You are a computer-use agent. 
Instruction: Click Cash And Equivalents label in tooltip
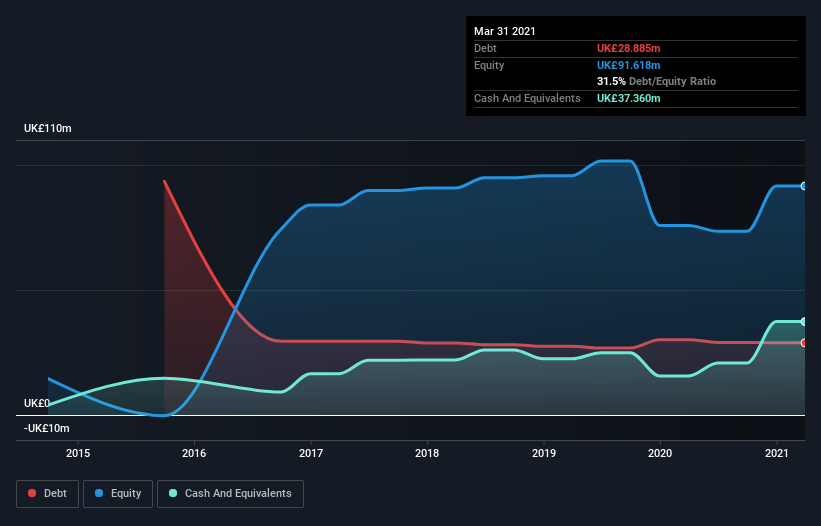(527, 98)
